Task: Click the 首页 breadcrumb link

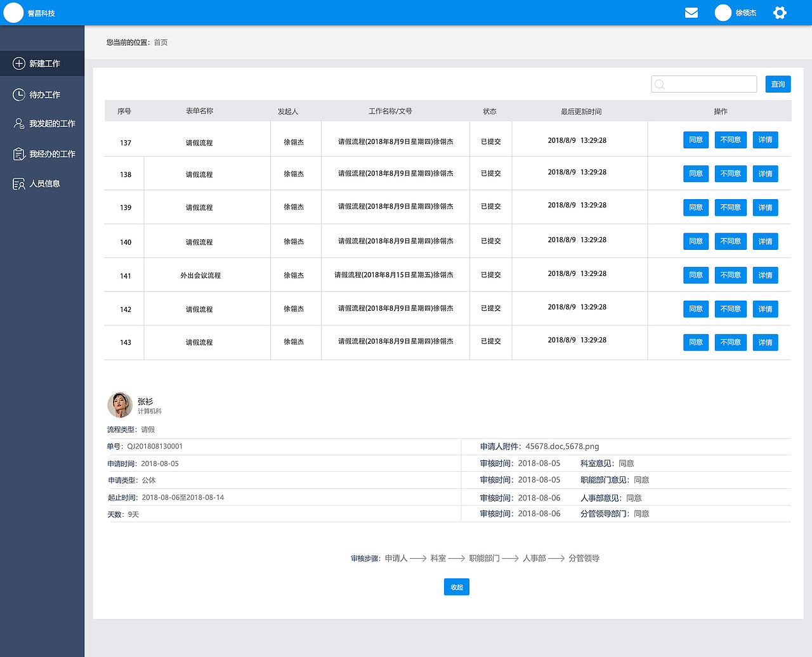Action: (x=160, y=42)
